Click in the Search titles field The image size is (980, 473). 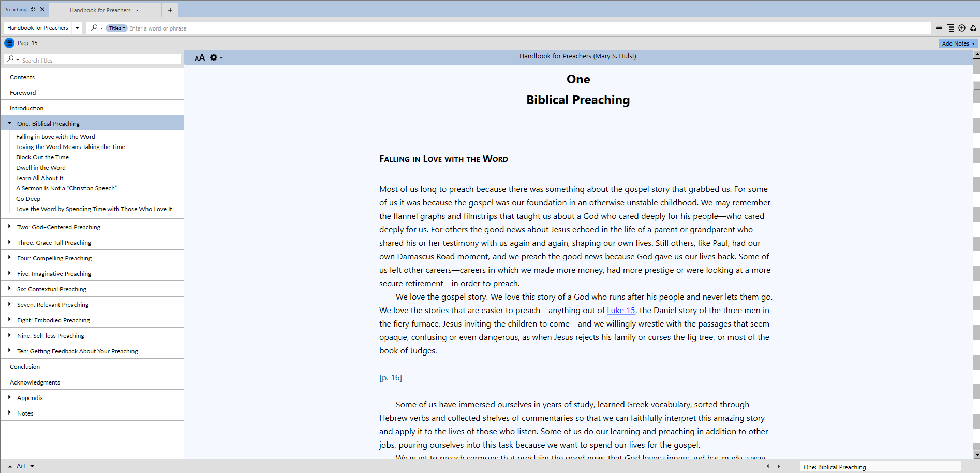pos(101,60)
